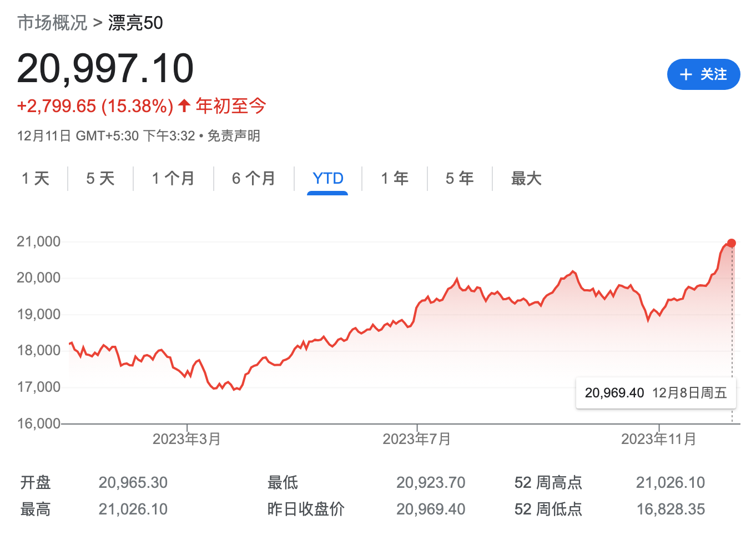This screenshot has width=756, height=535.
Task: Click the 2023年7月 axis label
Action: (416, 439)
